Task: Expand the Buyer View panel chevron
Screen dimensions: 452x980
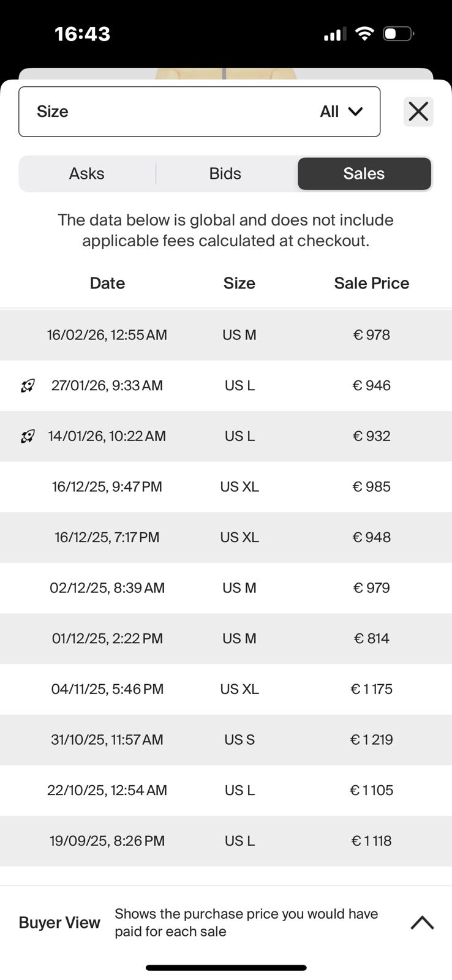Action: click(422, 922)
